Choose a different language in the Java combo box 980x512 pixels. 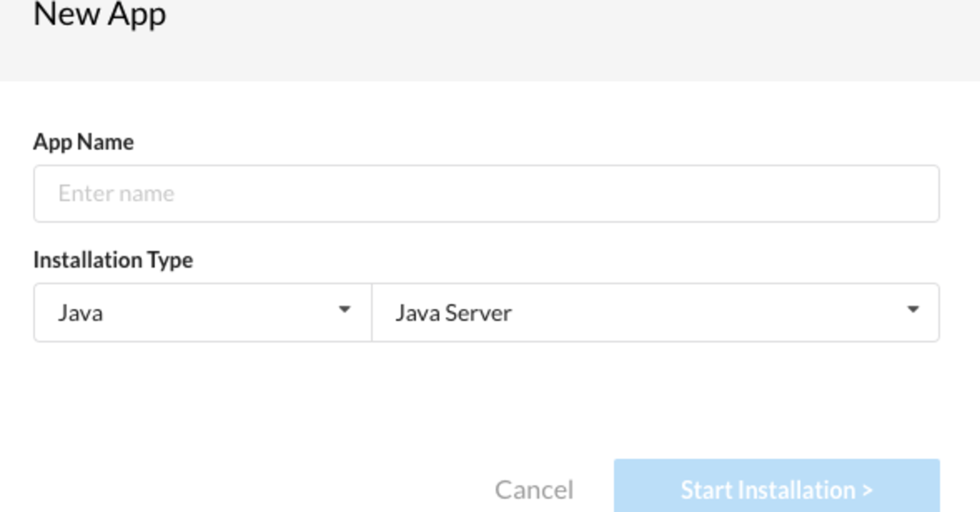click(x=202, y=312)
